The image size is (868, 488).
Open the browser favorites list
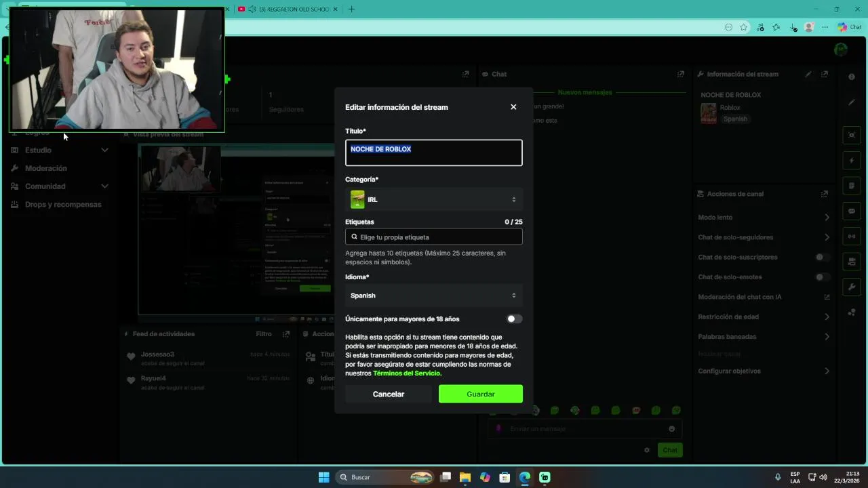coord(776,27)
